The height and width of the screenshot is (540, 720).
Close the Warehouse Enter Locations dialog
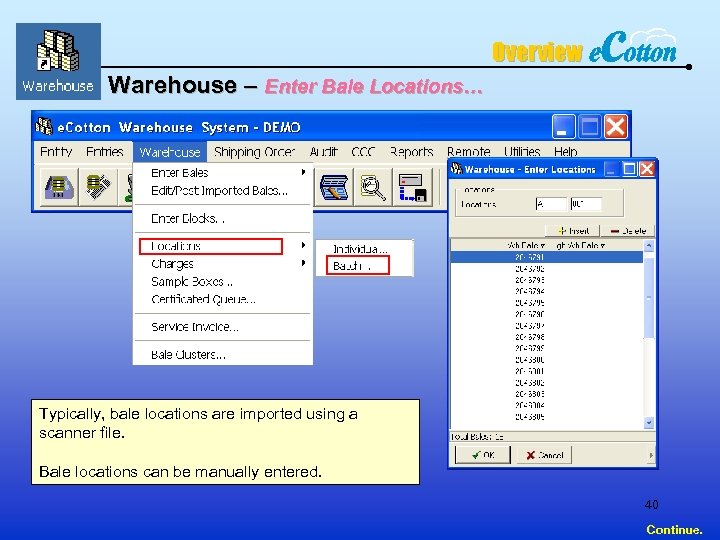(647, 169)
